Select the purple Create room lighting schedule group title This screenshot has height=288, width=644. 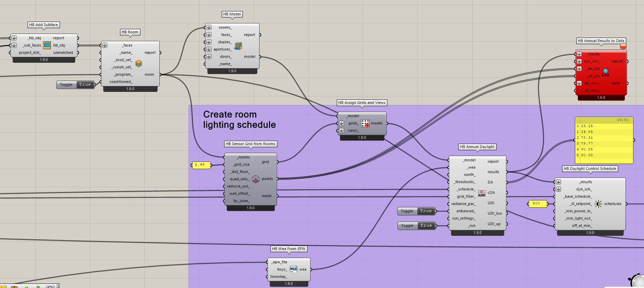239,120
